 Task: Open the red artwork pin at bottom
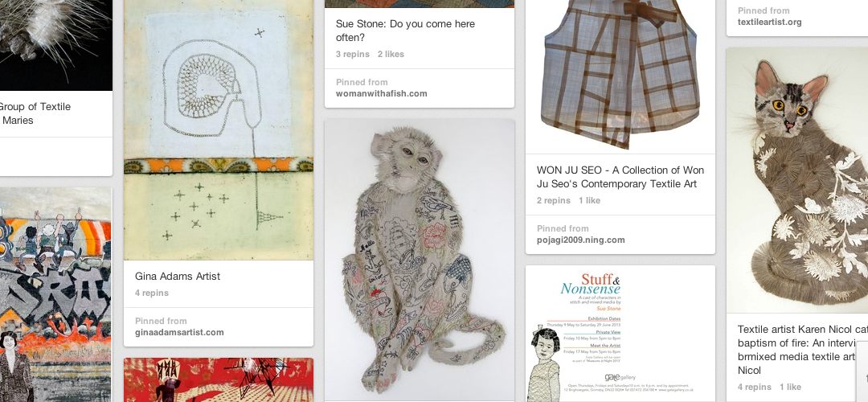tap(218, 379)
